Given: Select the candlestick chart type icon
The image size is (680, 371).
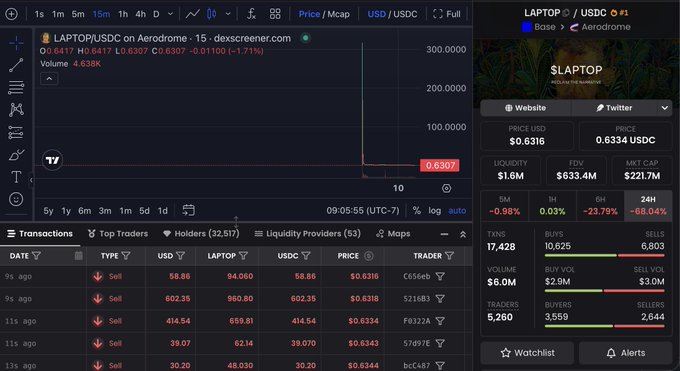Looking at the screenshot, I should tap(212, 14).
